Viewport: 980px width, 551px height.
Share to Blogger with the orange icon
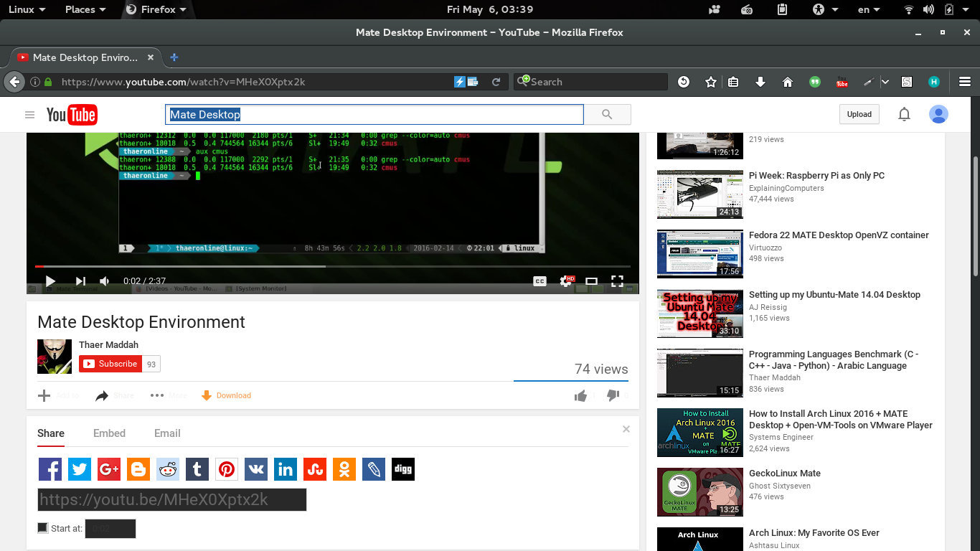pos(138,470)
